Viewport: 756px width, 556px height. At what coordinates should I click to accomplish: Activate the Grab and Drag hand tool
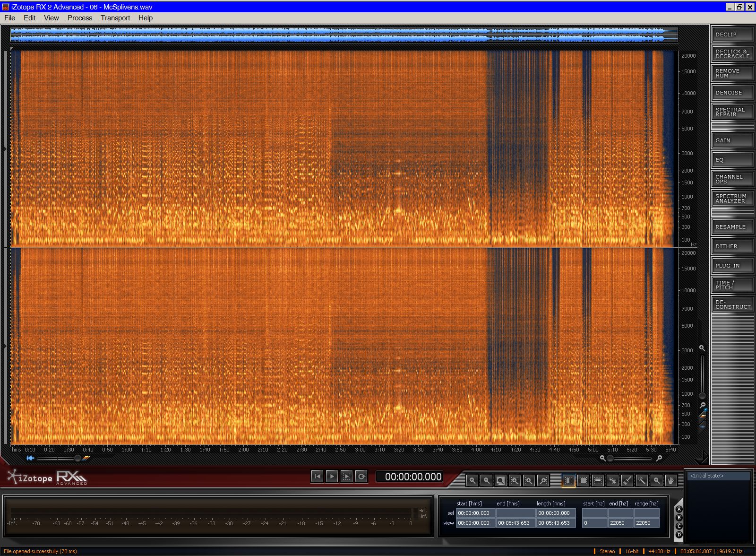click(670, 481)
